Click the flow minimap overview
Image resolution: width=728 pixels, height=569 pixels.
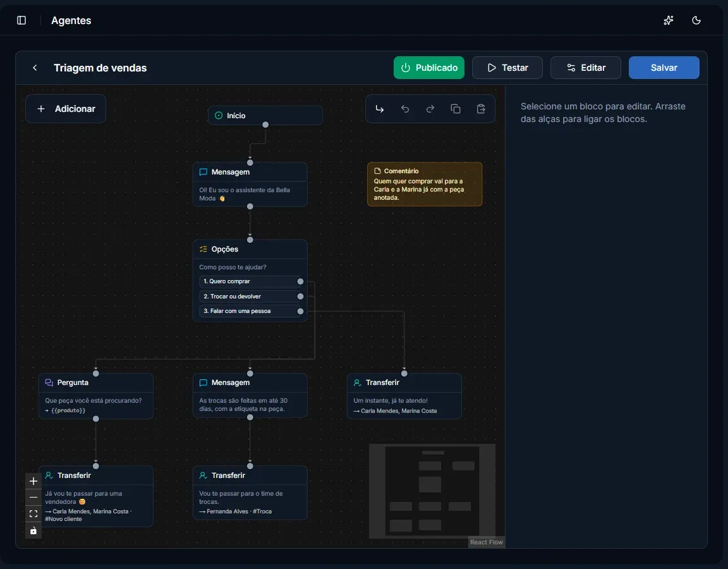pyautogui.click(x=432, y=491)
